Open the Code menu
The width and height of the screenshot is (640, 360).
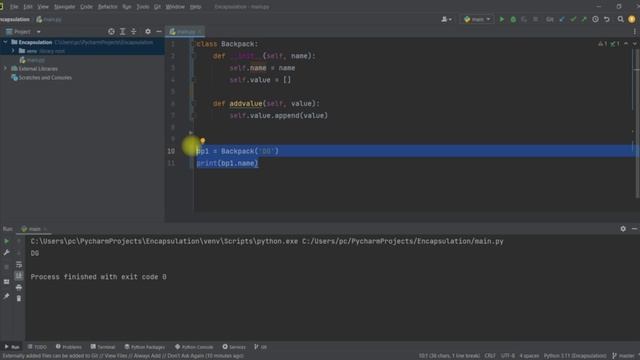click(x=86, y=7)
